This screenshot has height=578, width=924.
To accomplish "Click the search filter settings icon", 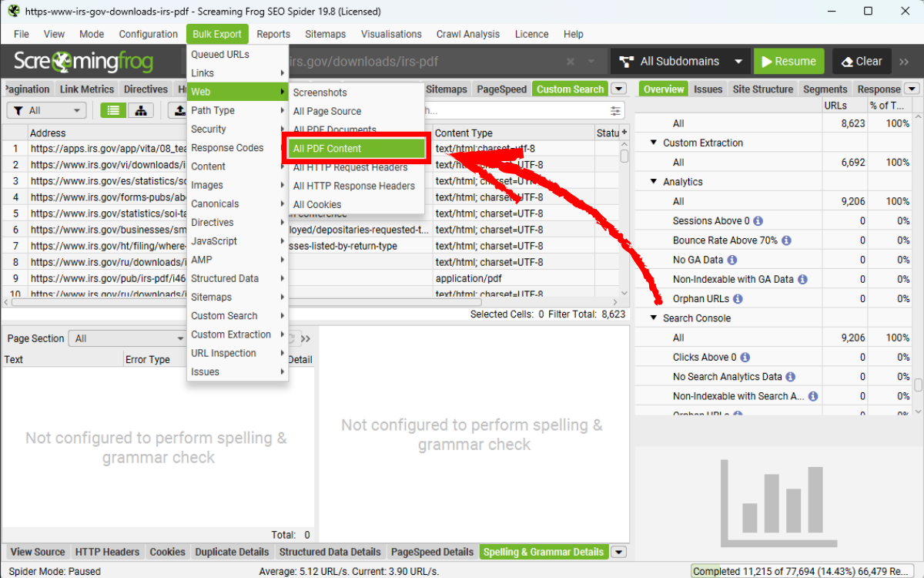I will tap(615, 111).
